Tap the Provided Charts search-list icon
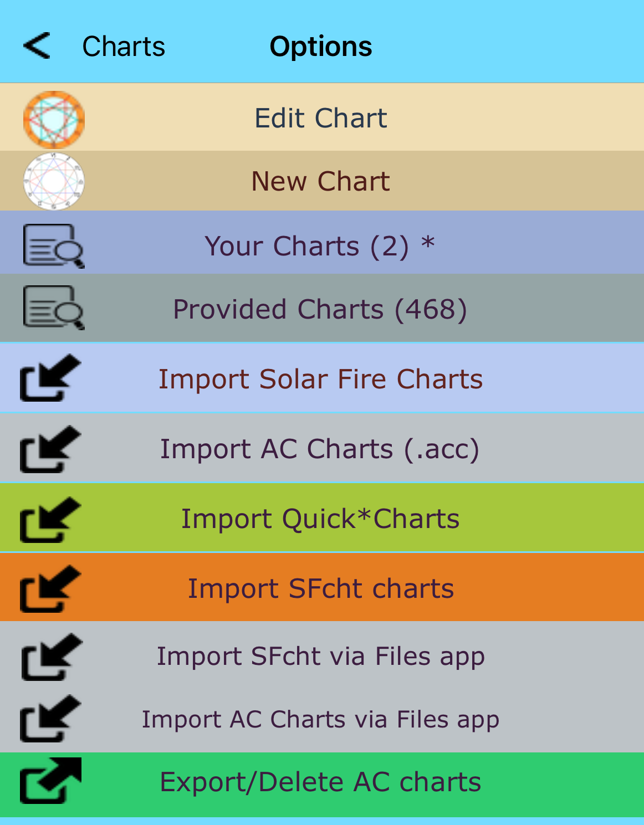 pos(53,308)
